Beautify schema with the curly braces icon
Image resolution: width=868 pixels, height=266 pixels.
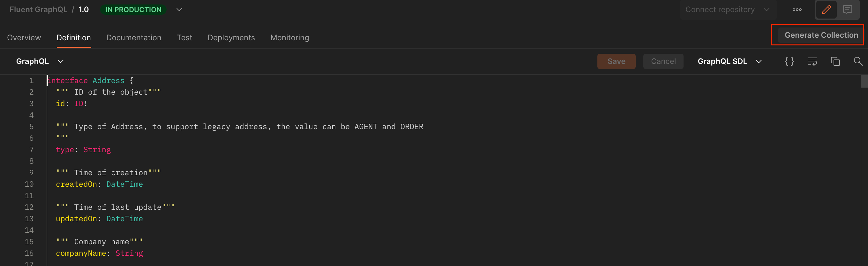(789, 61)
